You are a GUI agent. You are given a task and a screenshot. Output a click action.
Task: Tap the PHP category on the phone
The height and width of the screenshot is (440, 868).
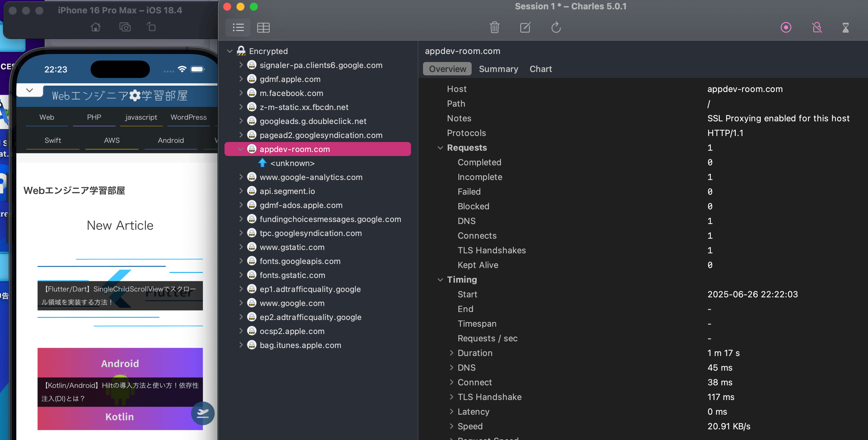point(94,117)
